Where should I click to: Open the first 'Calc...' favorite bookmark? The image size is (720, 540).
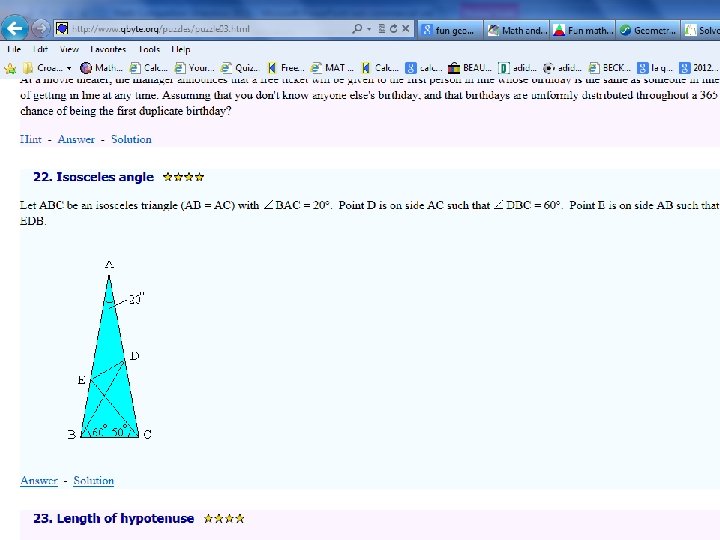149,68
